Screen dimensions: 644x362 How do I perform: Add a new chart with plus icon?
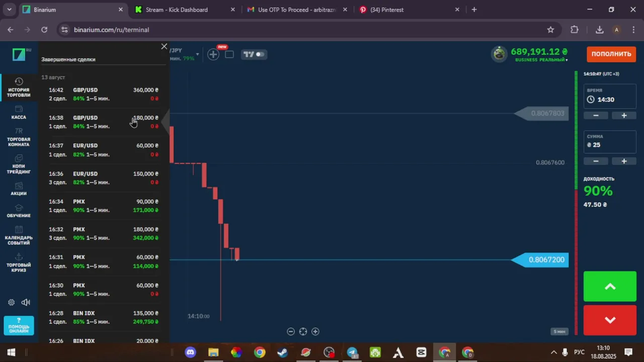pyautogui.click(x=213, y=54)
